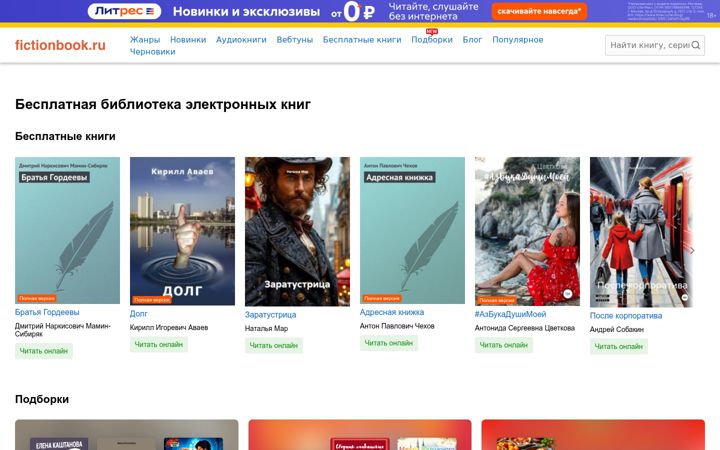
Task: Click Читать онлайн under Адресная книжка
Action: tap(388, 343)
